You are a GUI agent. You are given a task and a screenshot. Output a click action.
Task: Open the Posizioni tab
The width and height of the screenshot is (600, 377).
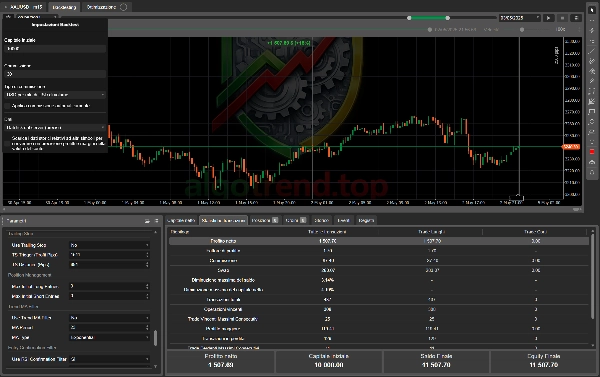pyautogui.click(x=264, y=220)
